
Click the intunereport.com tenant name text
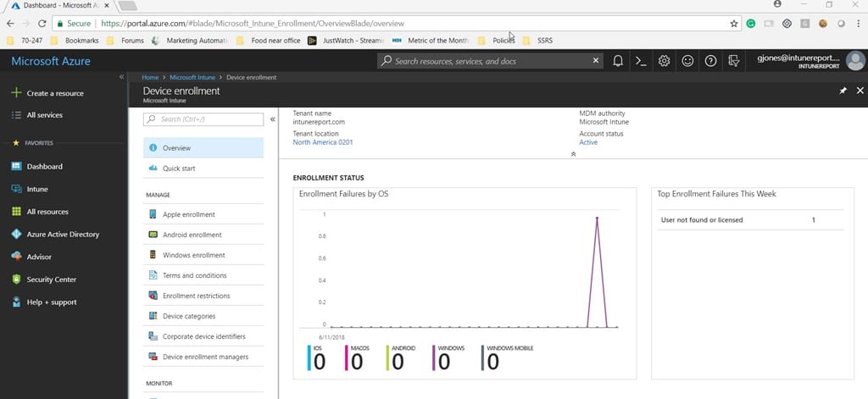pyautogui.click(x=319, y=122)
